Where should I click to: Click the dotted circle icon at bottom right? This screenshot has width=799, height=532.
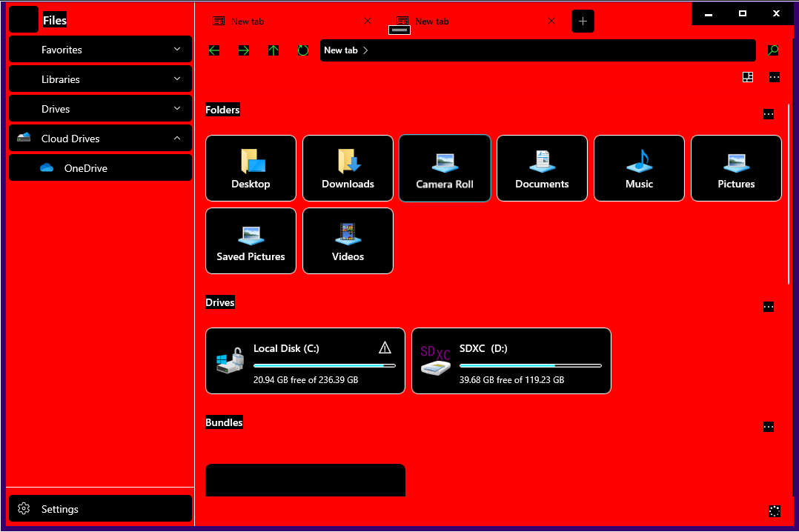tap(774, 511)
